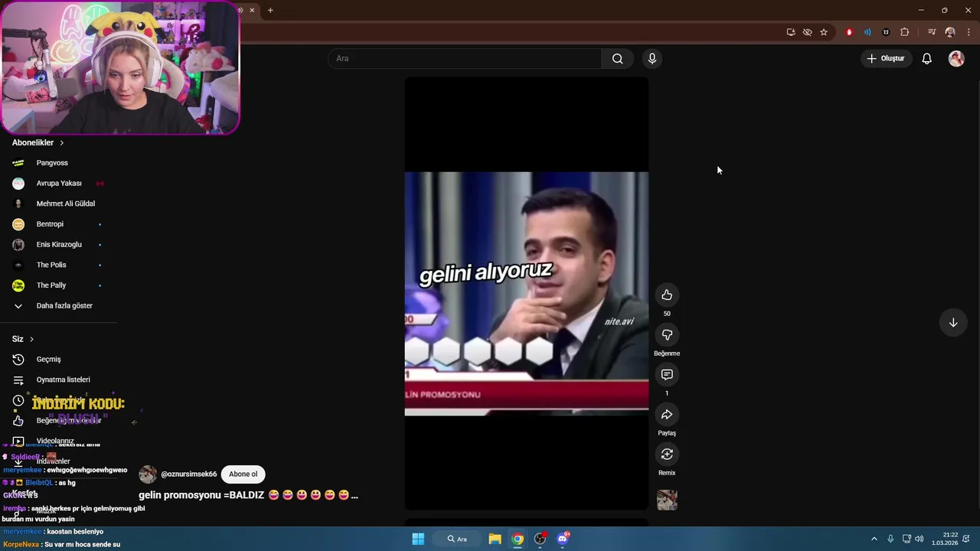This screenshot has width=980, height=551.
Task: Pause the playing Short video
Action: [527, 294]
